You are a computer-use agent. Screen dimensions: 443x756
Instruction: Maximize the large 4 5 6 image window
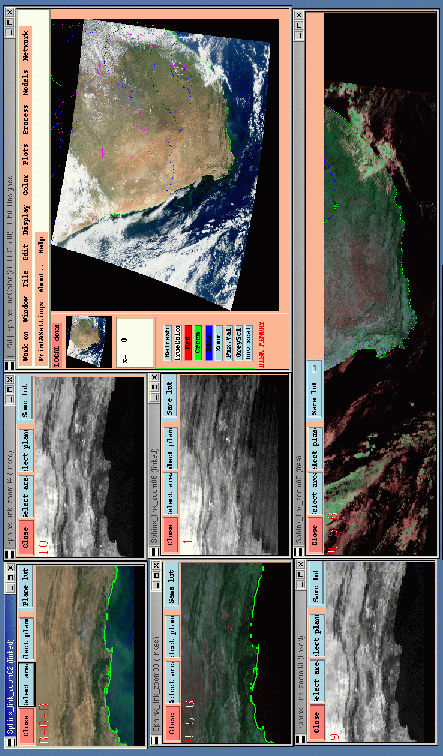(x=299, y=25)
